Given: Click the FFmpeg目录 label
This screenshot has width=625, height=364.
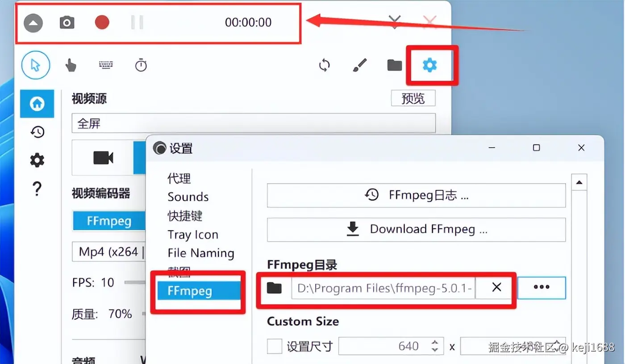Looking at the screenshot, I should (302, 265).
